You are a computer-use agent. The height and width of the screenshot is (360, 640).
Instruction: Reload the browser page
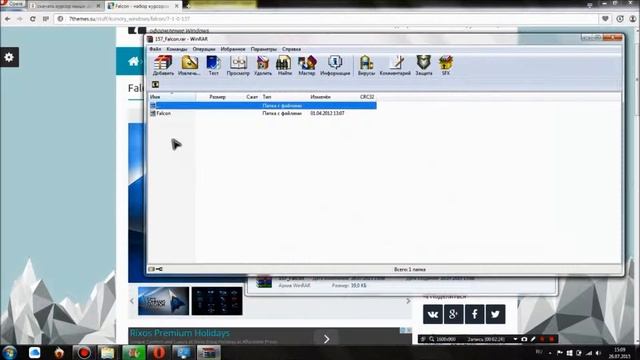(x=33, y=19)
